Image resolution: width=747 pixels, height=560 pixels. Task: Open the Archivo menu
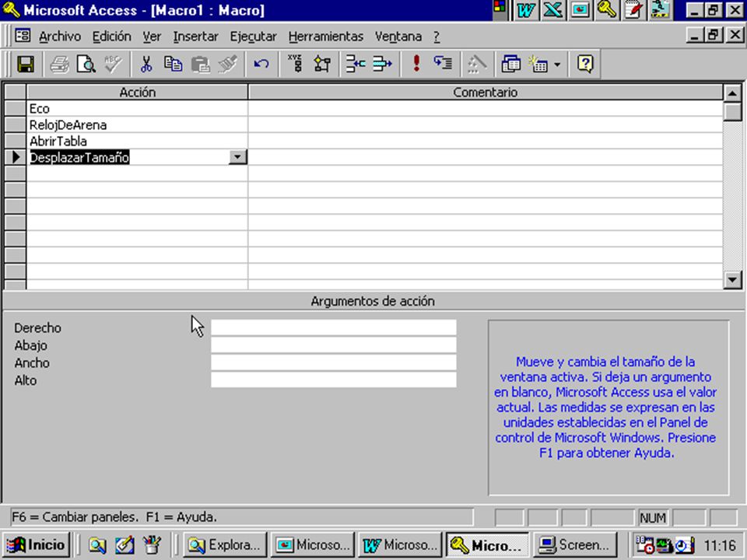pos(60,37)
